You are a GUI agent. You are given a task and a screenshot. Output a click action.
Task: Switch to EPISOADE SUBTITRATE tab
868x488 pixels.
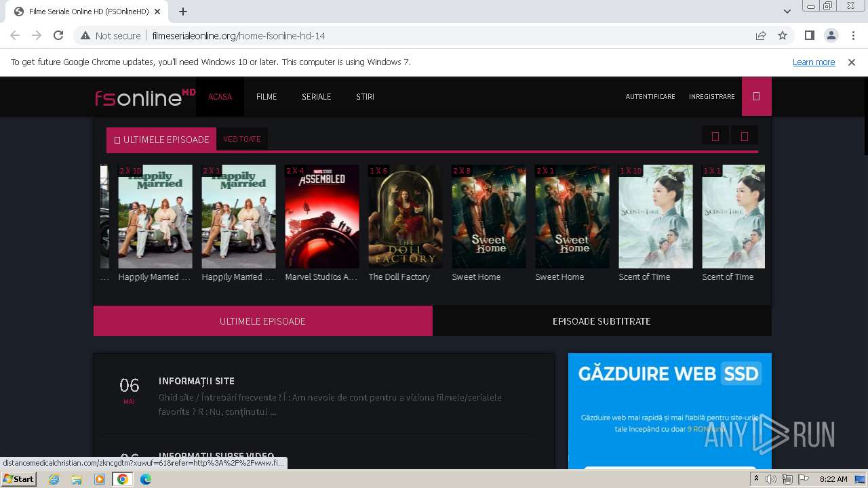point(602,321)
